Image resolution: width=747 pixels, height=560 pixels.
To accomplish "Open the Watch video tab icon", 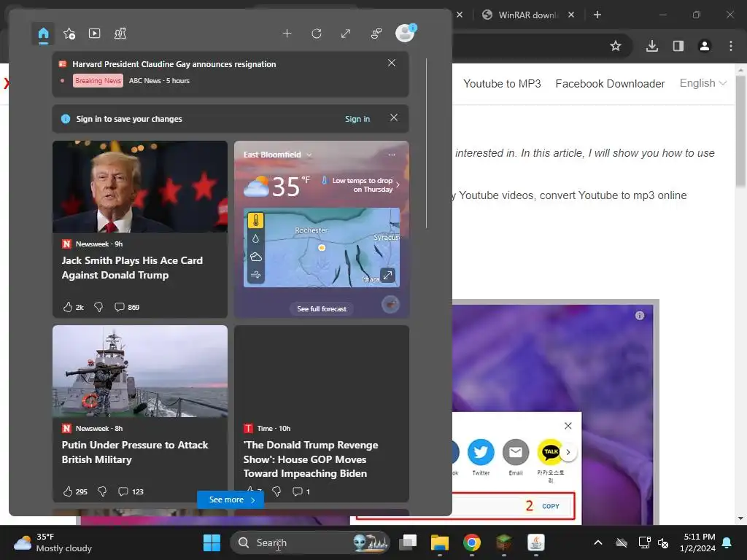I will [94, 34].
